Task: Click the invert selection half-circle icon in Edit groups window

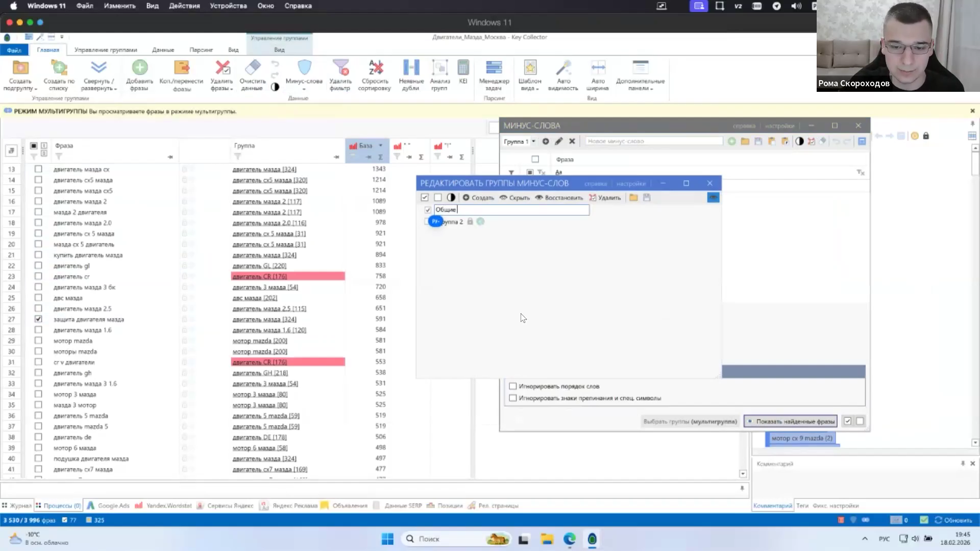Action: point(451,197)
